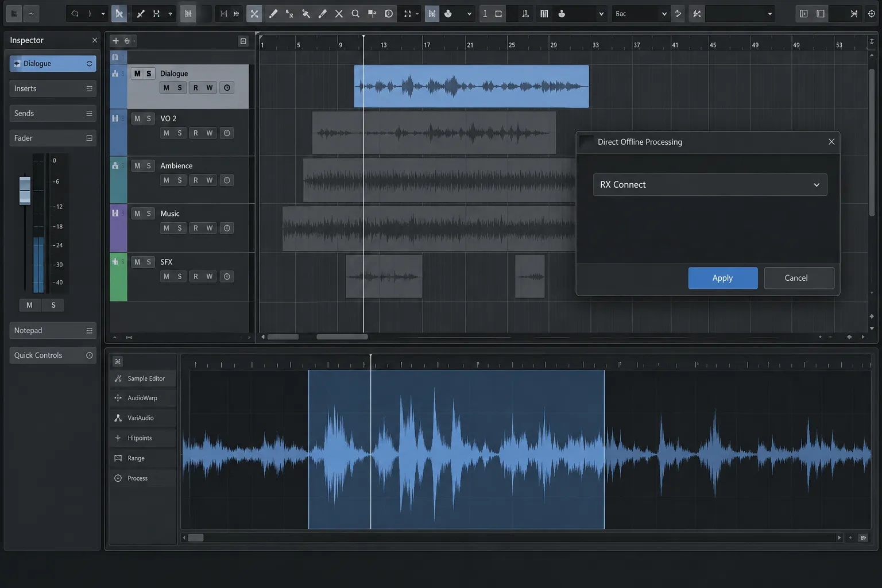Select the pencil draw tool in toolbar
This screenshot has height=588, width=882.
pyautogui.click(x=273, y=14)
